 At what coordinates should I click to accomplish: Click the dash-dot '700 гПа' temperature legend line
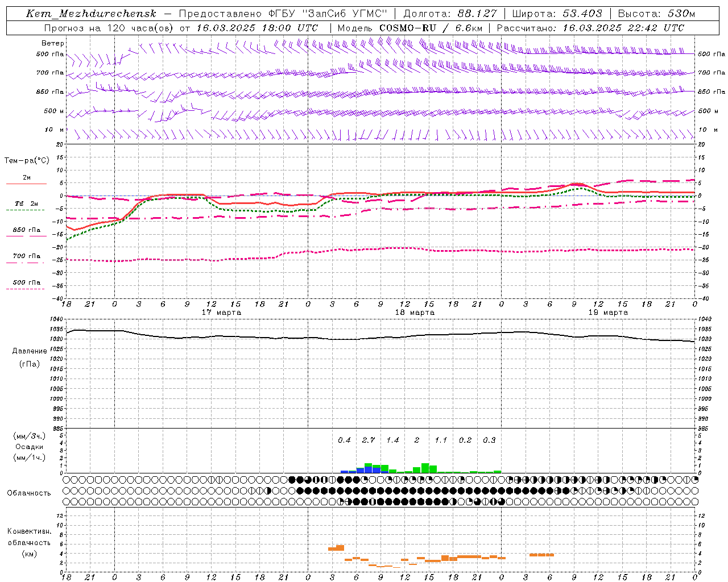(25, 263)
